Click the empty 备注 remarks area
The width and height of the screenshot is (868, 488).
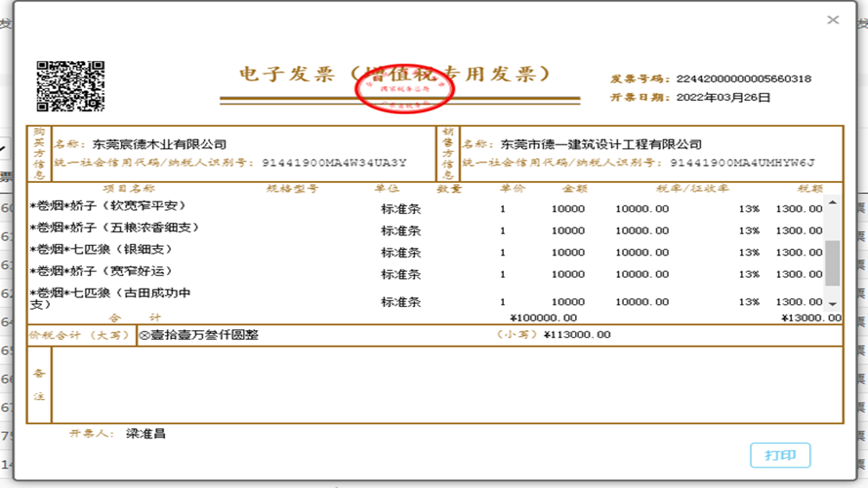[x=447, y=385]
